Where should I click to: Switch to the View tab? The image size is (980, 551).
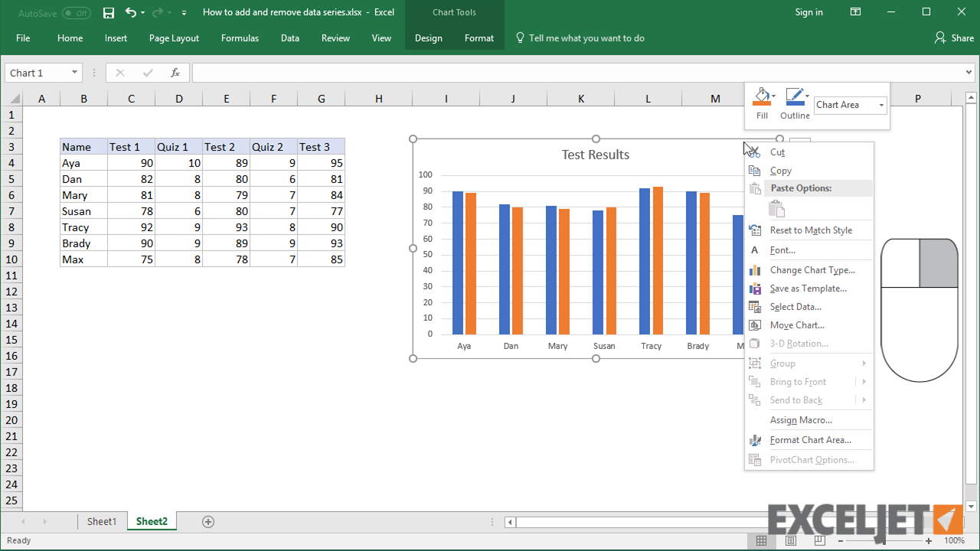(x=381, y=38)
